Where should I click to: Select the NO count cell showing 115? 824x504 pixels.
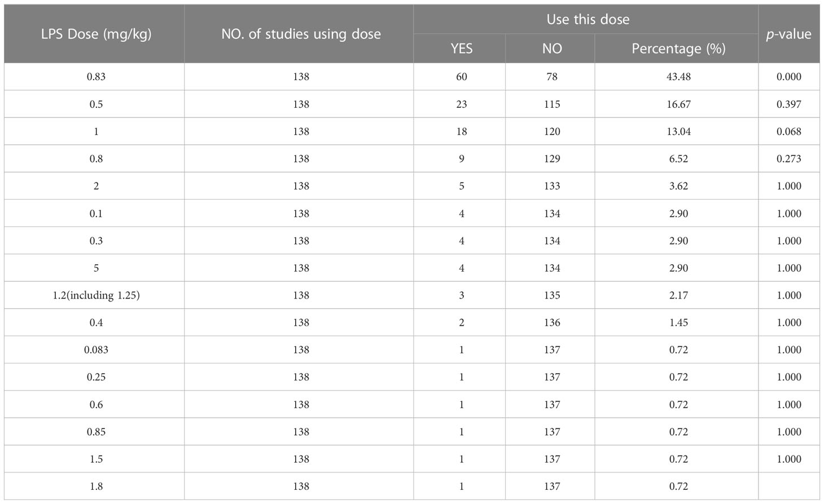(550, 104)
